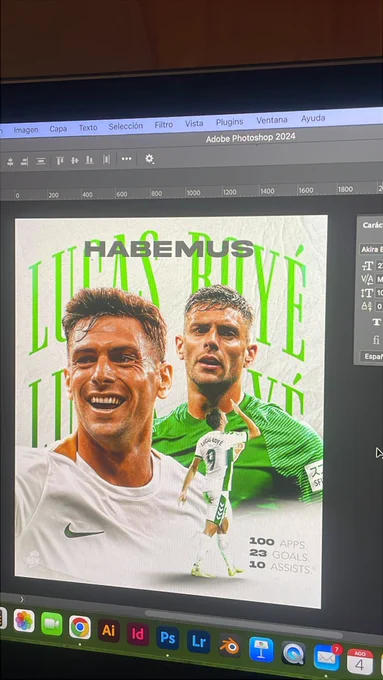Image resolution: width=383 pixels, height=680 pixels.
Task: Open Adobe Illustrator from the Dock
Action: (x=108, y=631)
